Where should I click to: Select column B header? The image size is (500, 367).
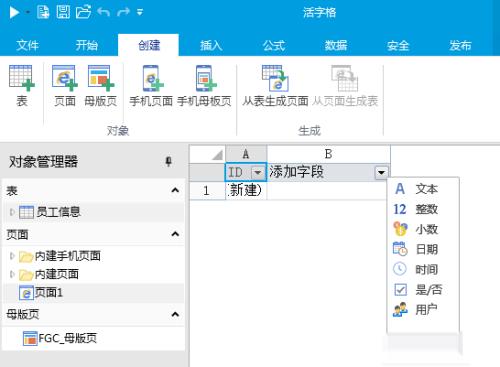328,154
